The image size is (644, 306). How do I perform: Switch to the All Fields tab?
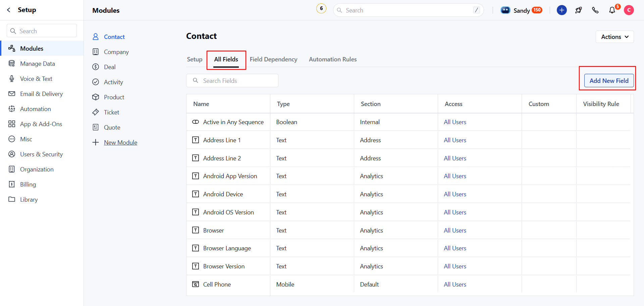226,59
